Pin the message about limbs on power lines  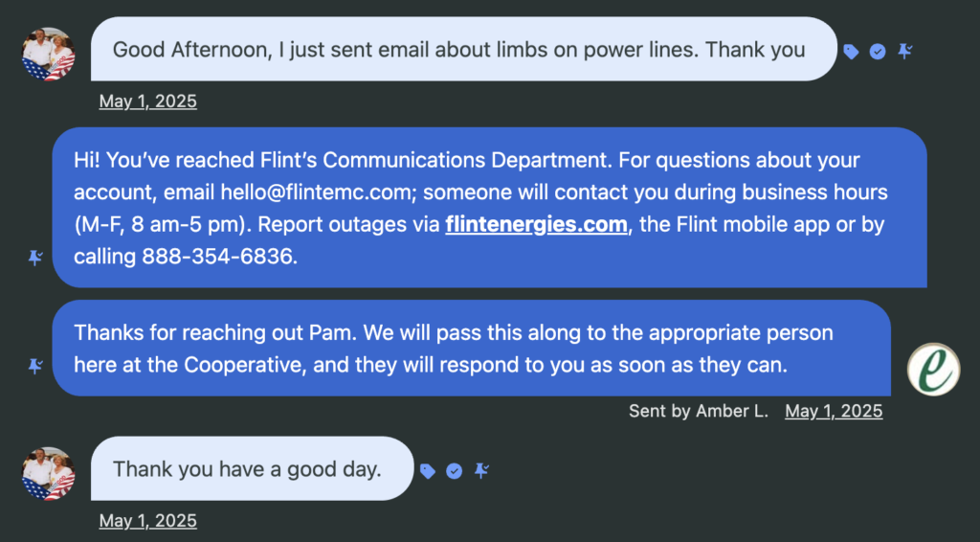(904, 52)
